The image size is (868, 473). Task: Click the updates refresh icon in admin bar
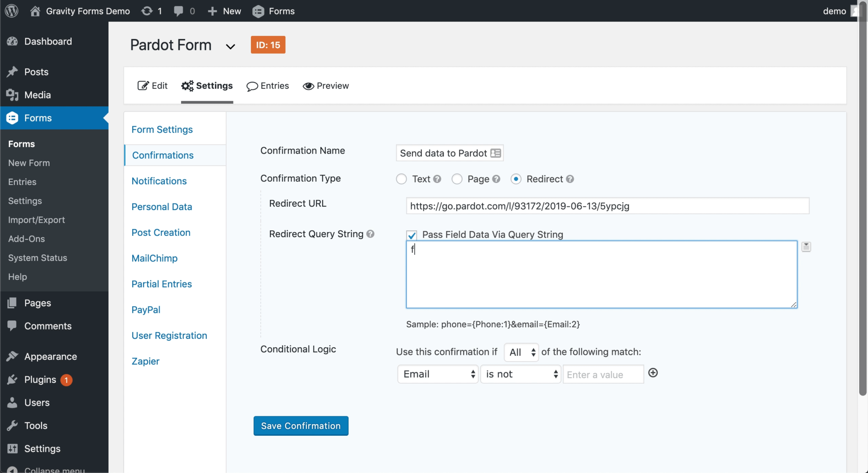(x=147, y=11)
